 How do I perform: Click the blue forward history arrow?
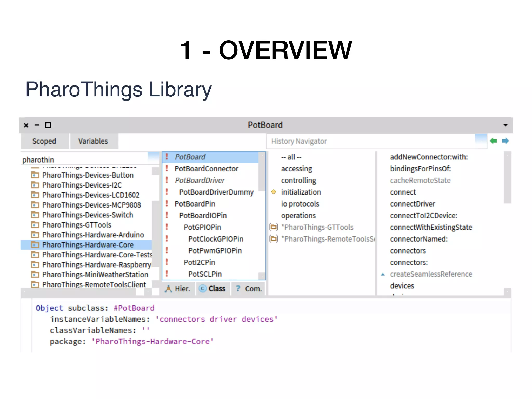(x=505, y=141)
